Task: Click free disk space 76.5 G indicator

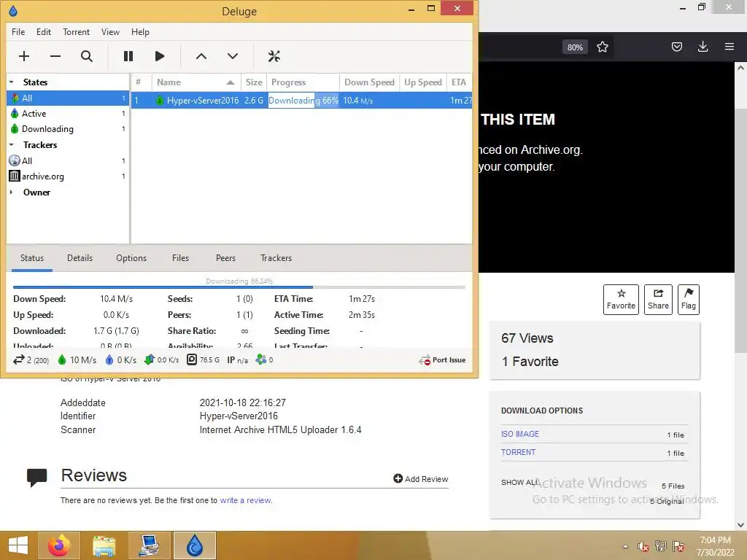Action: tap(203, 360)
